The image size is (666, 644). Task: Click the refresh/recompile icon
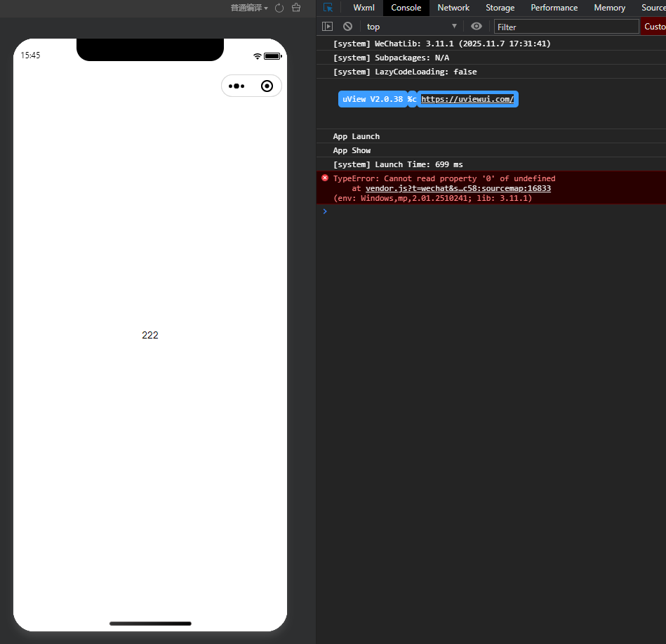279,8
